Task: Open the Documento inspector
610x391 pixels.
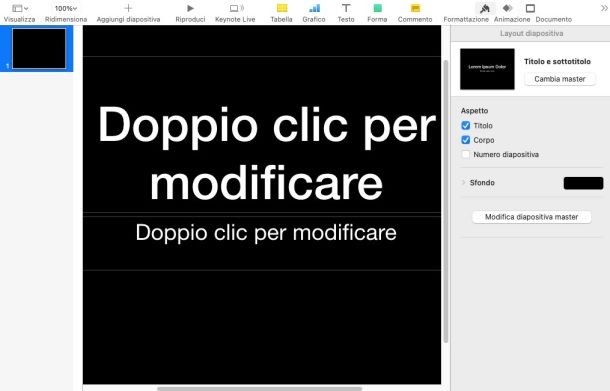Action: click(530, 8)
